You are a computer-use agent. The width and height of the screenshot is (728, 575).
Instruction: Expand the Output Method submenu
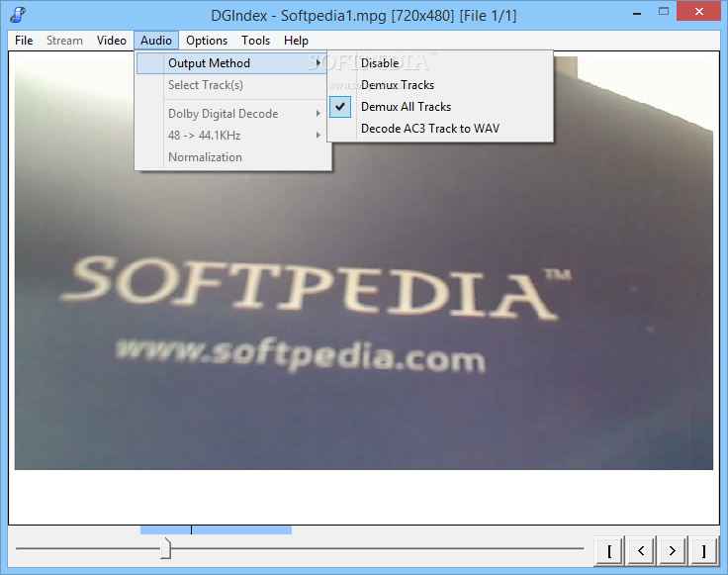point(233,63)
